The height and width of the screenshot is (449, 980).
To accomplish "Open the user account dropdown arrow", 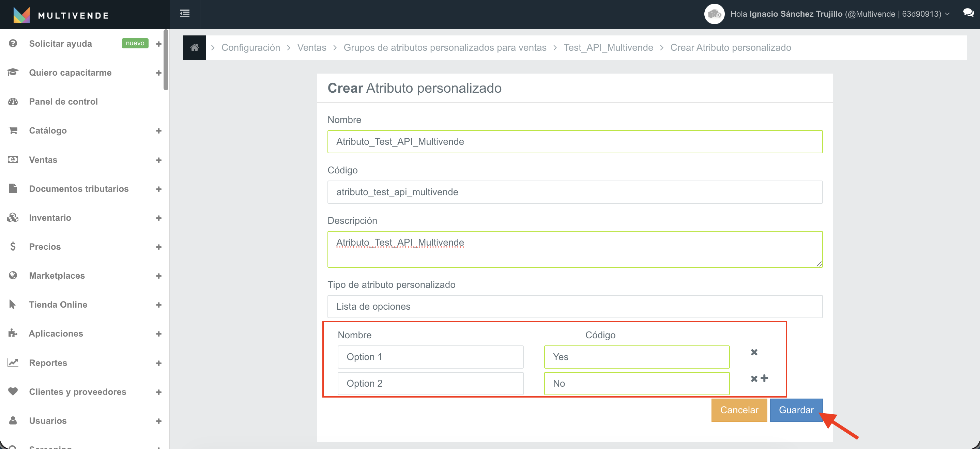I will (x=948, y=14).
